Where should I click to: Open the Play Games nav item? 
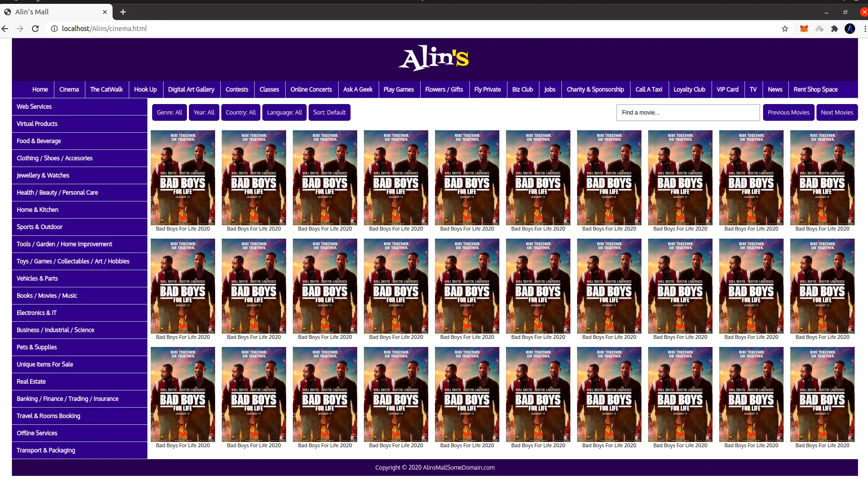[399, 89]
